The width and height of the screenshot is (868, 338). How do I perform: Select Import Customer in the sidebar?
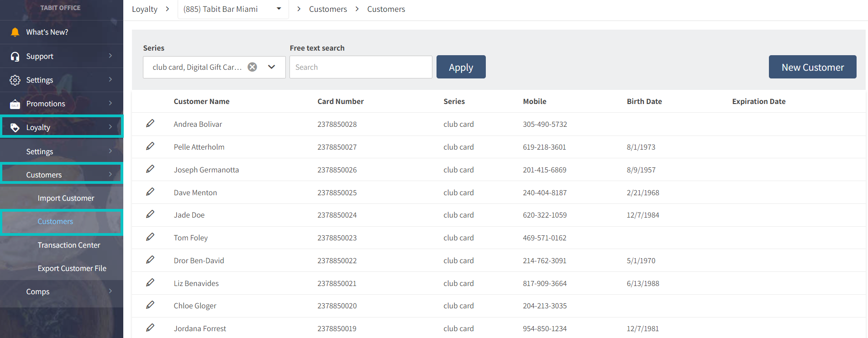[x=66, y=198]
